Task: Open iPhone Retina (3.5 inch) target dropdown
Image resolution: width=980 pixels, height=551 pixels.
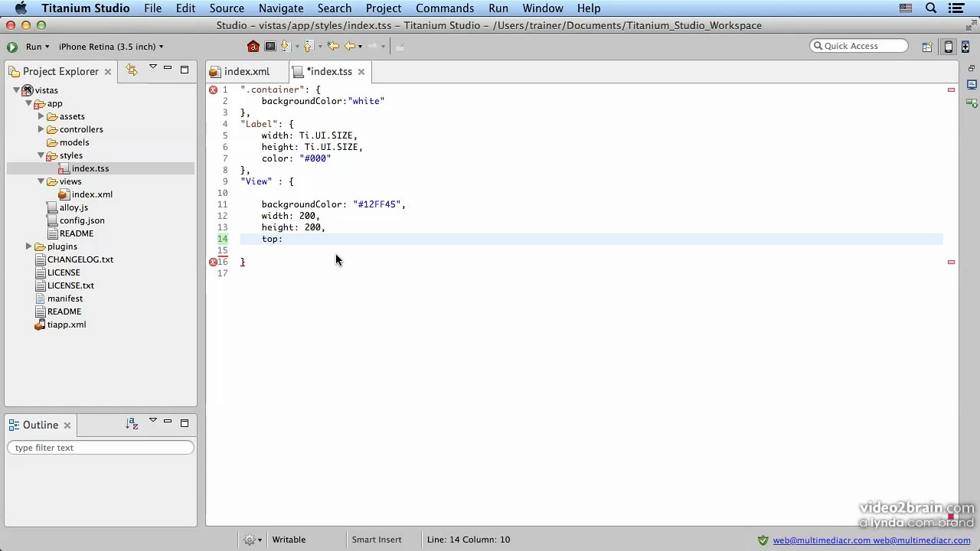Action: pos(111,47)
